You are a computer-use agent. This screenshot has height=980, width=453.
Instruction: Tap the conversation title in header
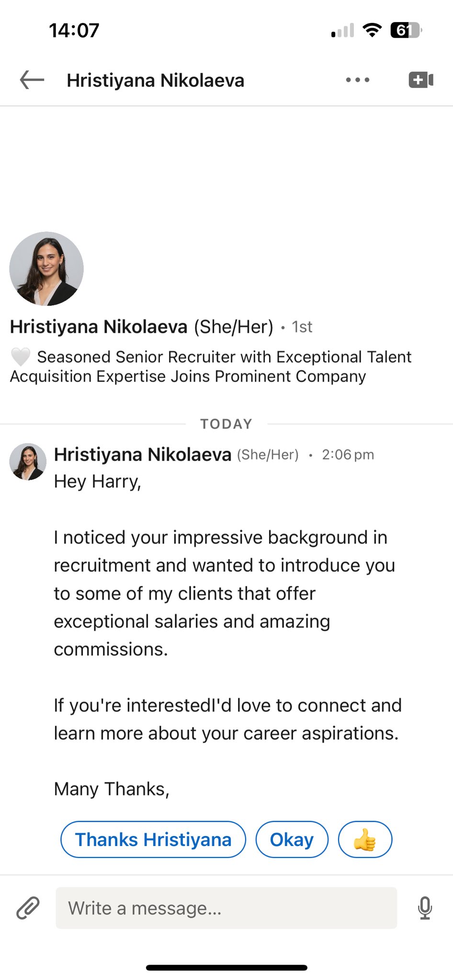[155, 80]
